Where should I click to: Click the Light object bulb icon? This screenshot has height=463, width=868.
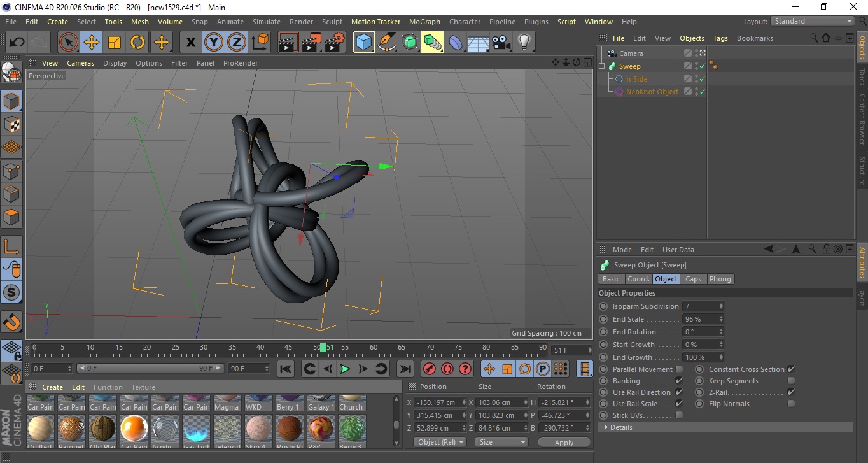(524, 43)
